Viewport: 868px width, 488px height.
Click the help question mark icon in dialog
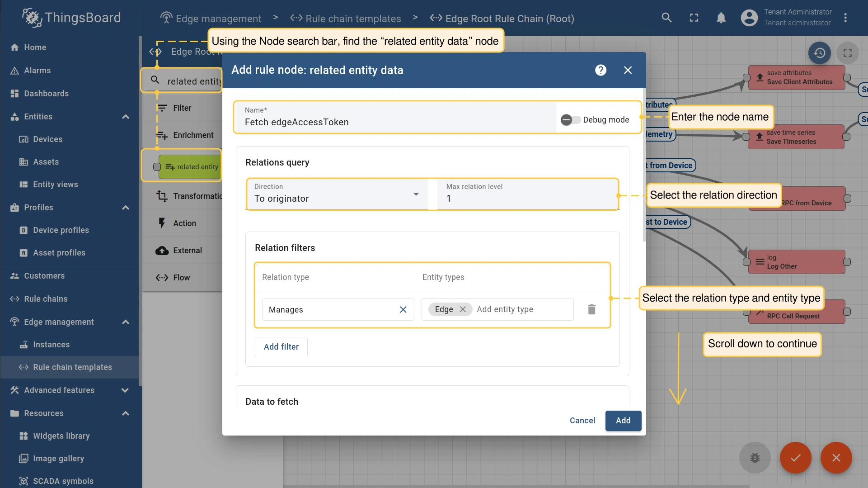[601, 70]
